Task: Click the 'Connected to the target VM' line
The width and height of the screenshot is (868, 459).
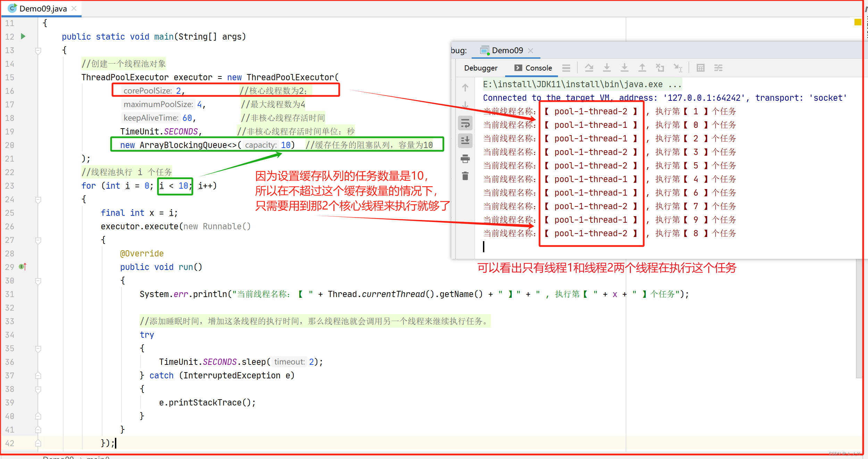Action: click(x=665, y=98)
